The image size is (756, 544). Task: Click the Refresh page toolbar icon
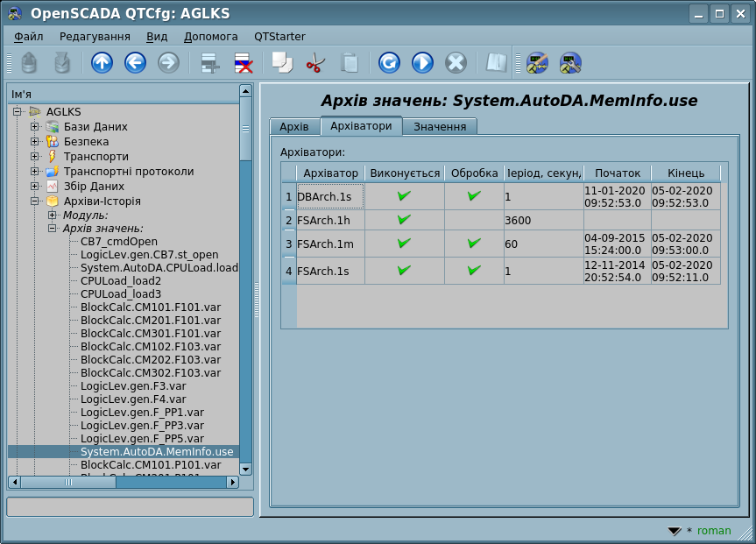389,62
